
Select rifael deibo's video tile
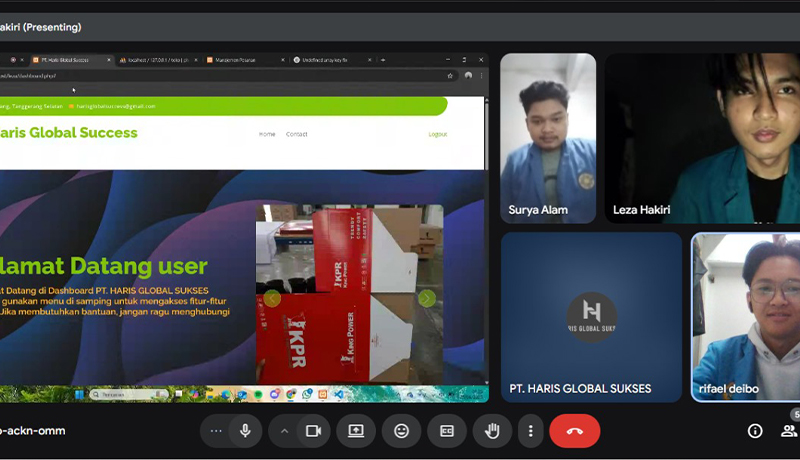tap(745, 317)
